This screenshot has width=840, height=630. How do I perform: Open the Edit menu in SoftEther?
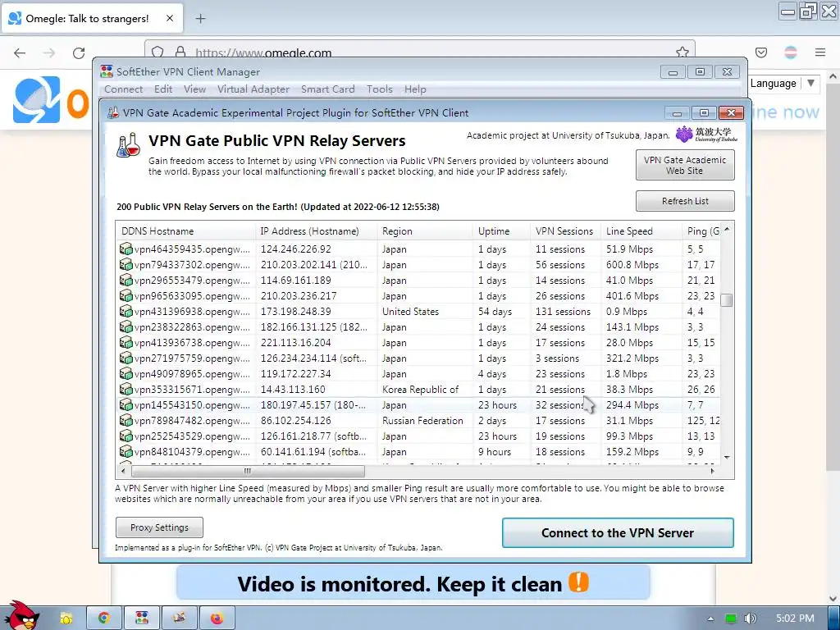163,89
